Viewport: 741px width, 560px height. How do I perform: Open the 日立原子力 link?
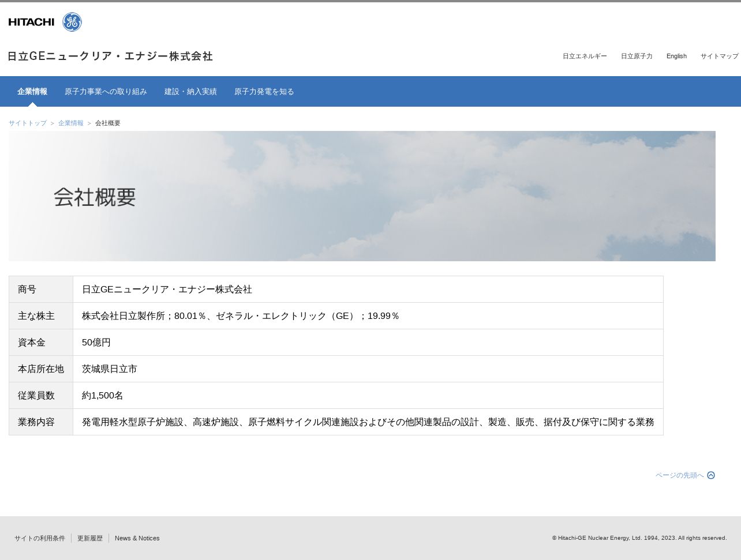coord(637,56)
